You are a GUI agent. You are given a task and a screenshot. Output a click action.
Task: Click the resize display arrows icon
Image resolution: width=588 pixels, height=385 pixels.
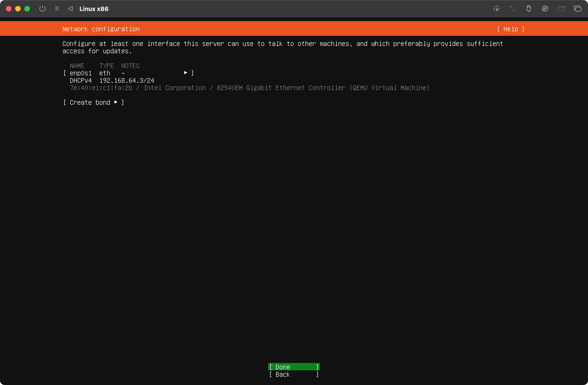[x=512, y=9]
